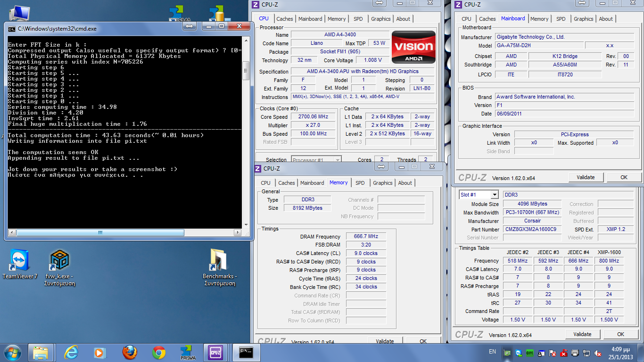Click the double-arrow button on cmd.exe title bar
This screenshot has width=644, height=362.
(190, 27)
